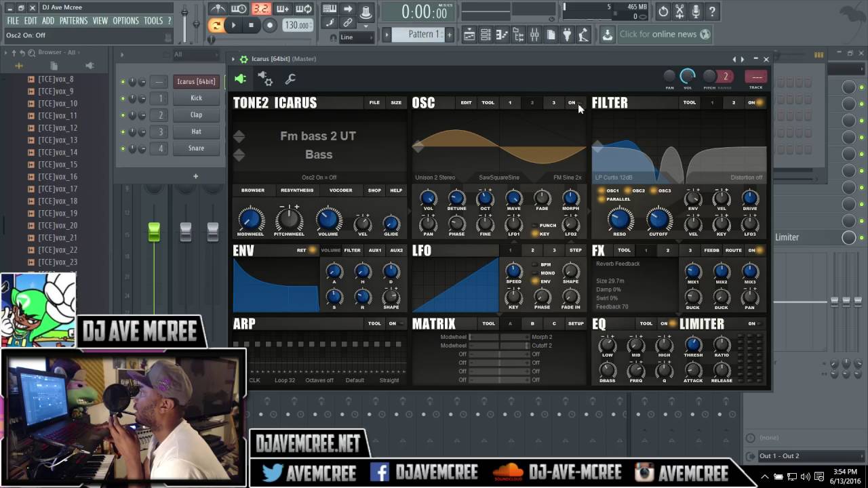Toggle the OSC section ON switch
This screenshot has width=868, height=488.
pyautogui.click(x=572, y=102)
